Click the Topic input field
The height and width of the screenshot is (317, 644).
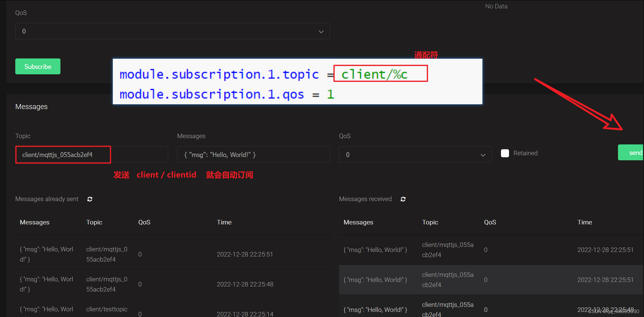(x=92, y=154)
